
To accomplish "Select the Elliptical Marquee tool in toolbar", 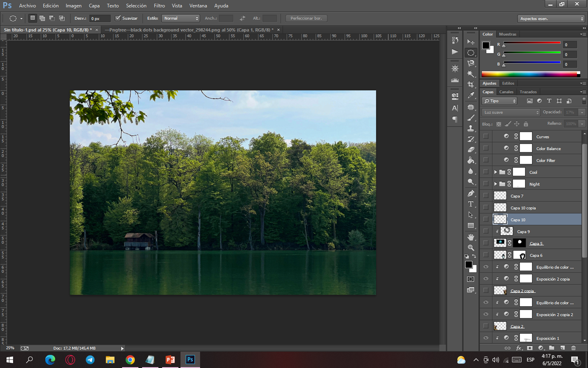I will point(471,53).
